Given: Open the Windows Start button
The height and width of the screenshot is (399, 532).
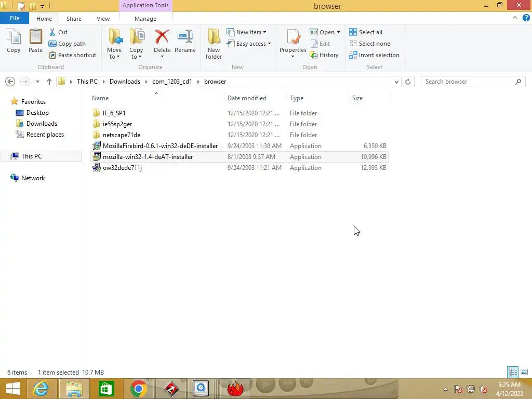Looking at the screenshot, I should (13, 389).
